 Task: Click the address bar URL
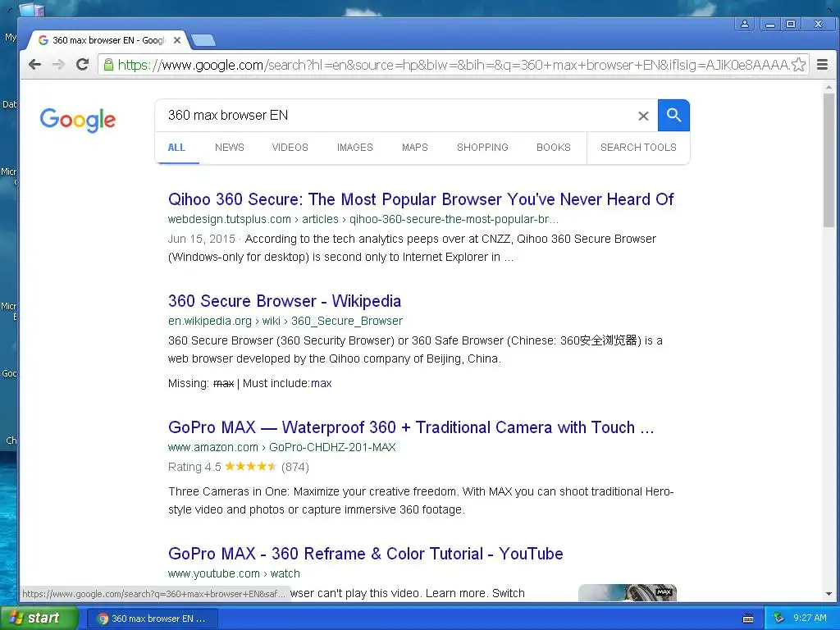tap(453, 65)
